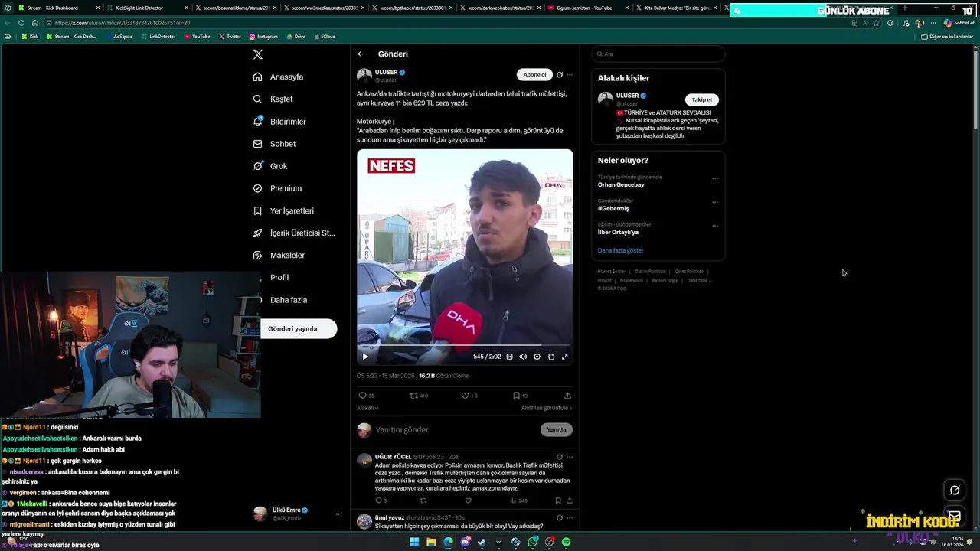Open trend options for #Gebermiş
This screenshot has height=551, width=980.
tap(715, 202)
